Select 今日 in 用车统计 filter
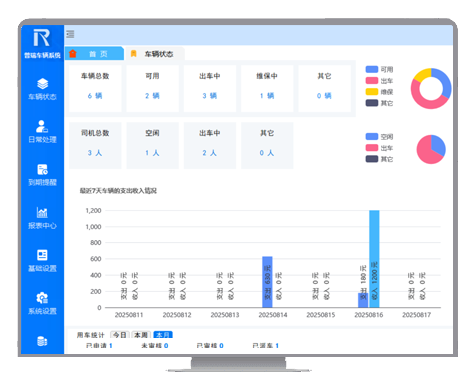This screenshot has height=390, width=475. pyautogui.click(x=120, y=335)
